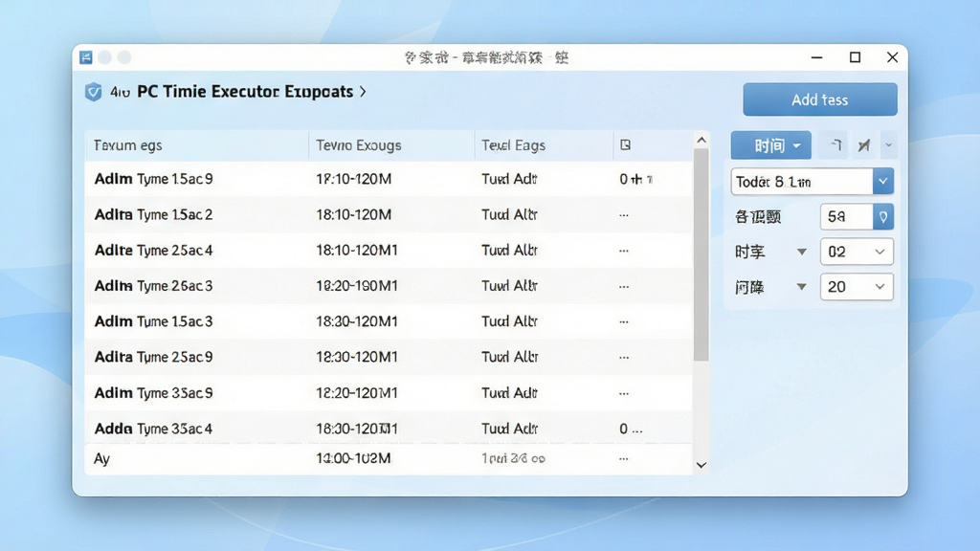Click the blue marker button beside 58
Image resolution: width=980 pixels, height=551 pixels.
point(882,217)
